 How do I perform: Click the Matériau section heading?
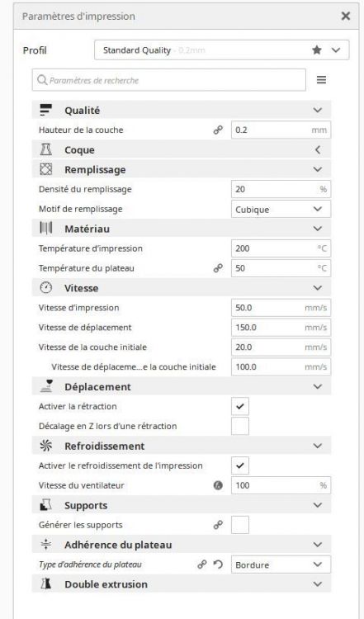[x=87, y=229]
